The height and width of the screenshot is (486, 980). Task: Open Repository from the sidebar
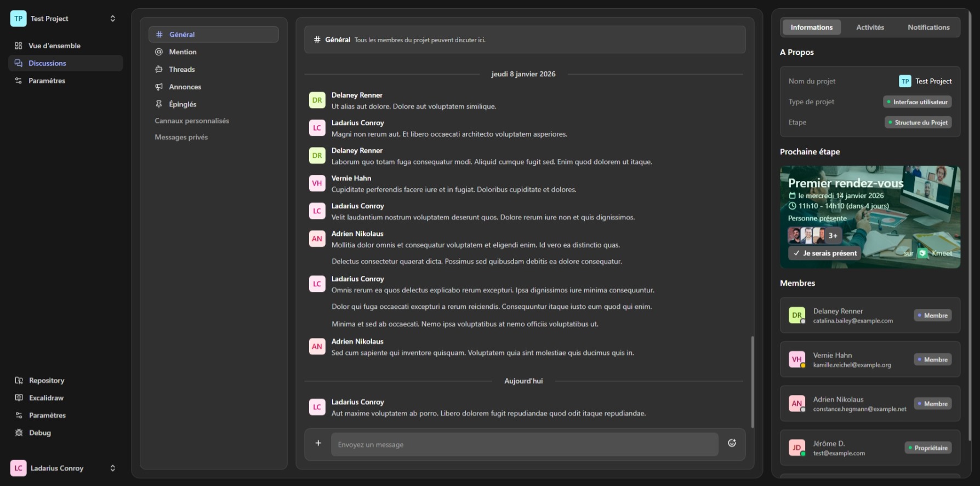pyautogui.click(x=47, y=381)
